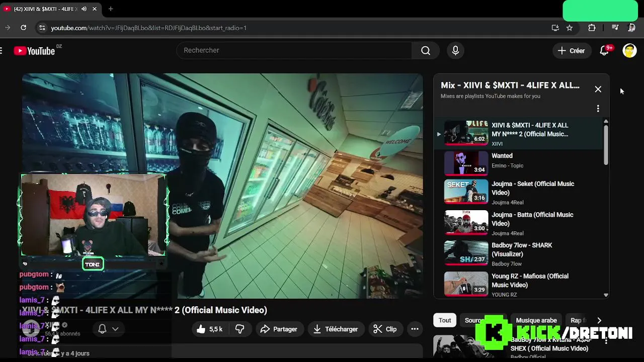
Task: Click the Partager share button
Action: [x=279, y=329]
